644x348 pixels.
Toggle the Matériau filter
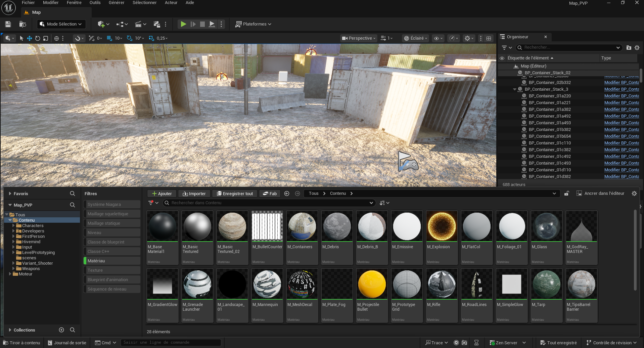[111, 261]
